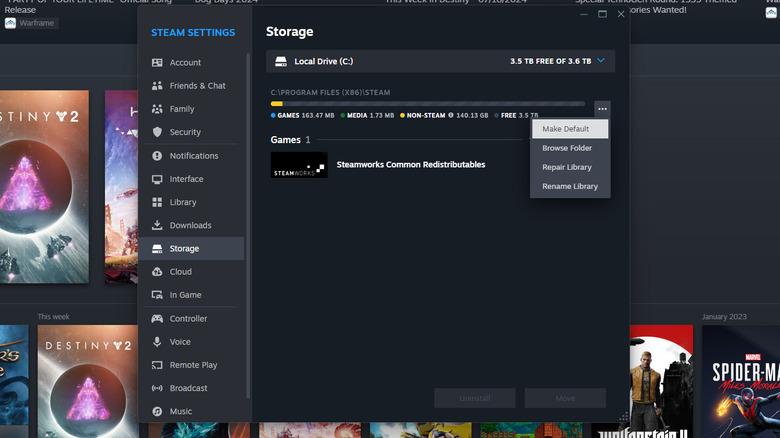Open Destiny 2 tile under This week

[88, 381]
